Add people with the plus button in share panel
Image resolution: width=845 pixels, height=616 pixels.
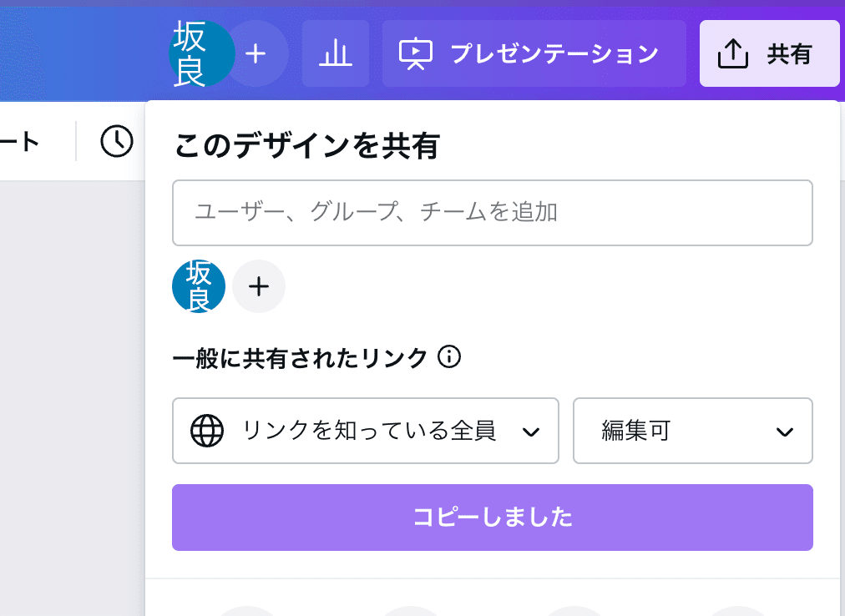tap(259, 286)
